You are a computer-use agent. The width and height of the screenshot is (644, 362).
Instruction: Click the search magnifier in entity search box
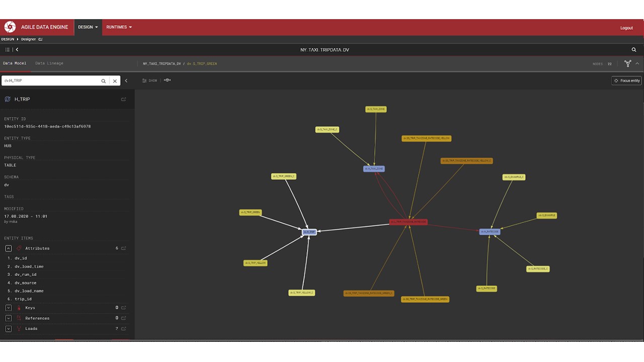point(103,80)
